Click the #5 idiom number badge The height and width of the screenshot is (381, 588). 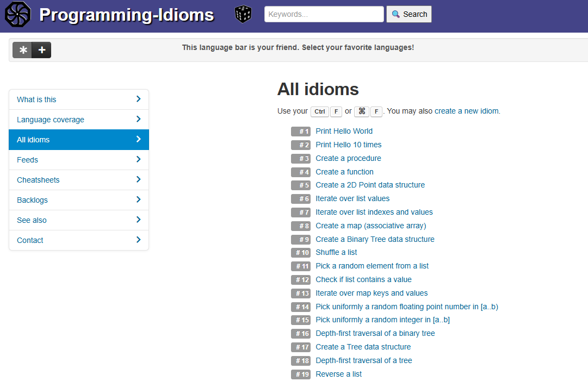click(301, 185)
